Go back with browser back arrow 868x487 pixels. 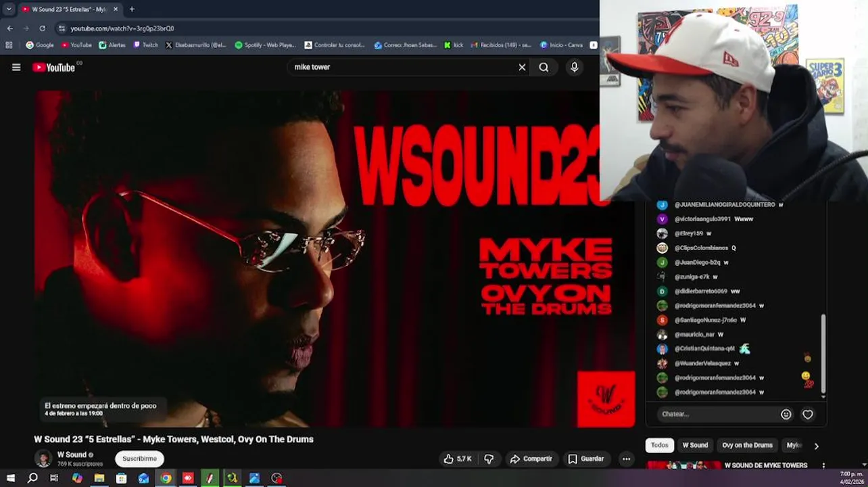[9, 28]
